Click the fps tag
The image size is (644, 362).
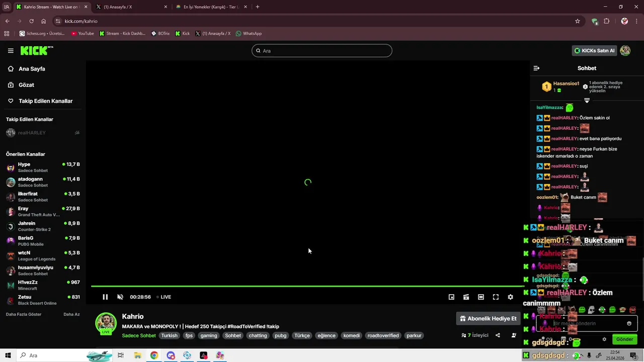(x=189, y=336)
